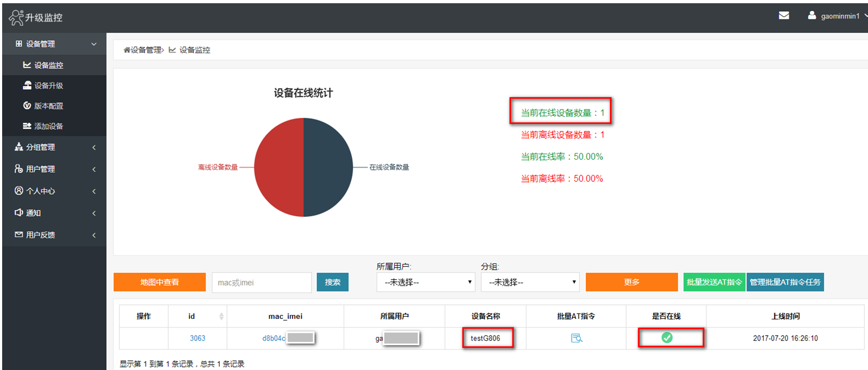The width and height of the screenshot is (868, 370).
Task: Click the 升级监控 logo icon
Action: pyautogui.click(x=16, y=17)
